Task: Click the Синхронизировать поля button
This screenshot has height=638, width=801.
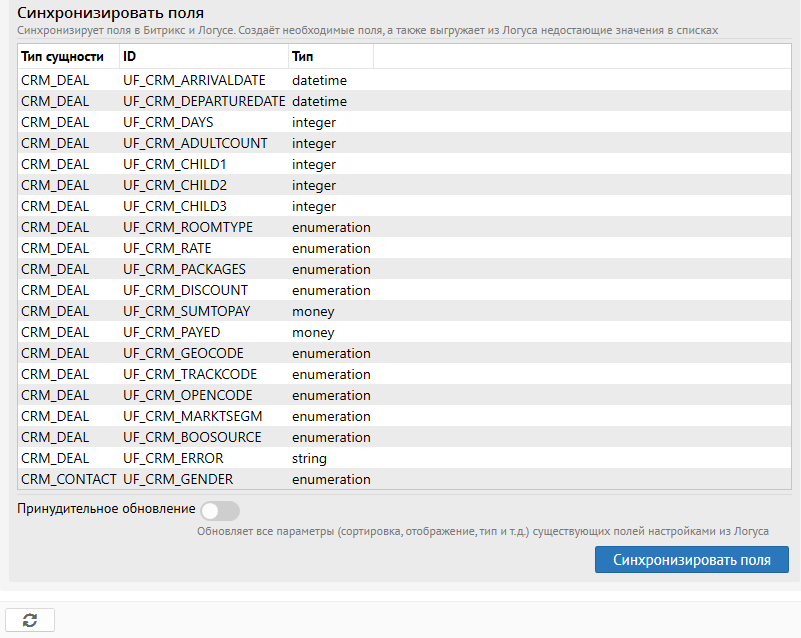Action: click(x=691, y=560)
